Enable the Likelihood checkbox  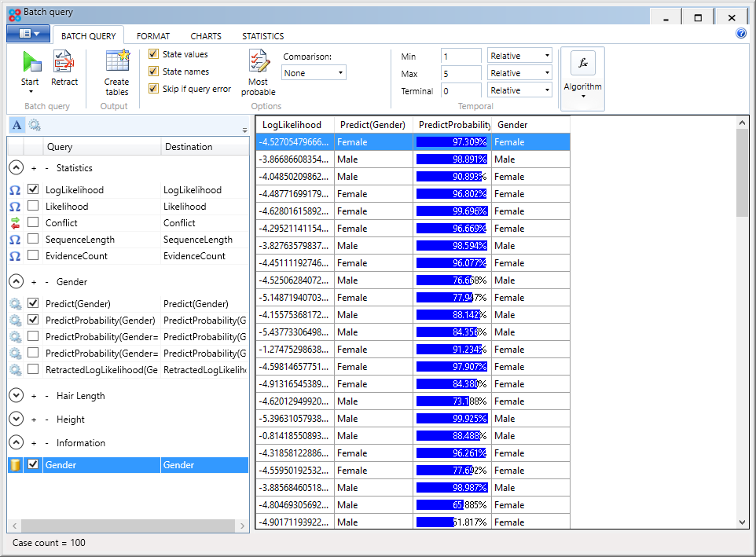tap(32, 206)
